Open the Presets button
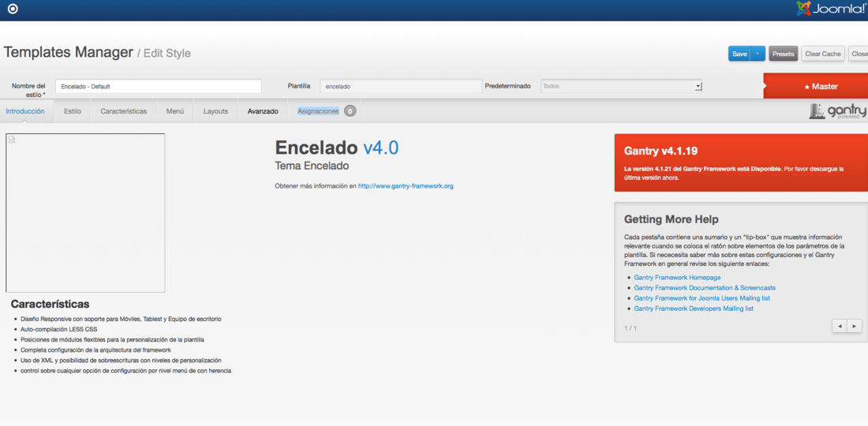 (x=784, y=54)
